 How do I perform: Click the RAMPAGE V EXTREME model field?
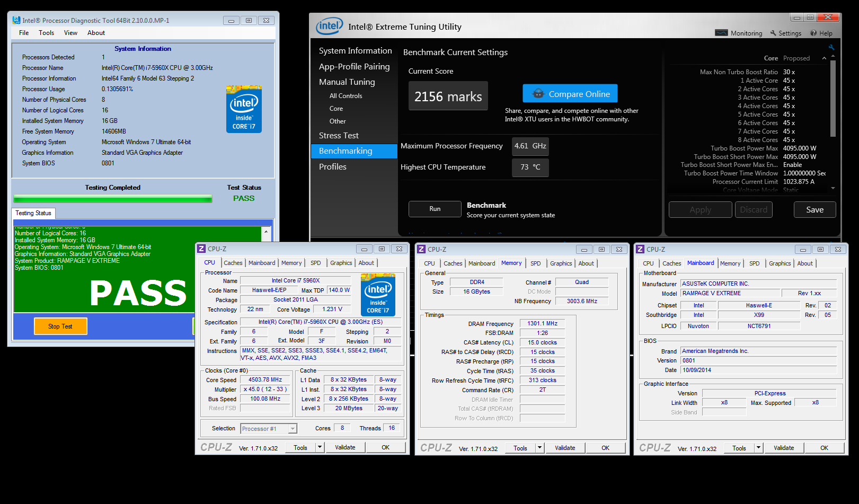click(x=730, y=293)
